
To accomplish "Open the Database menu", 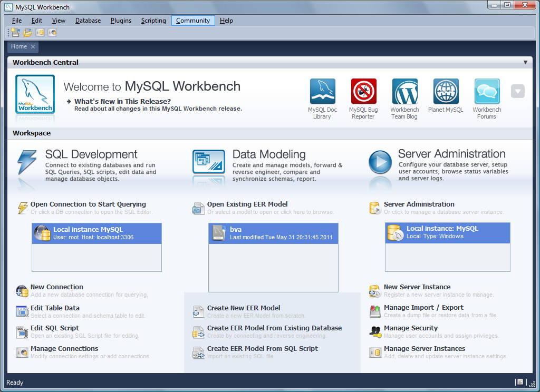I will tap(88, 21).
